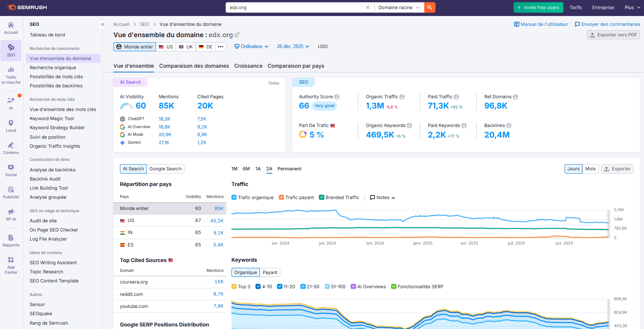Launch search with the orange magnifier icon

(429, 7)
